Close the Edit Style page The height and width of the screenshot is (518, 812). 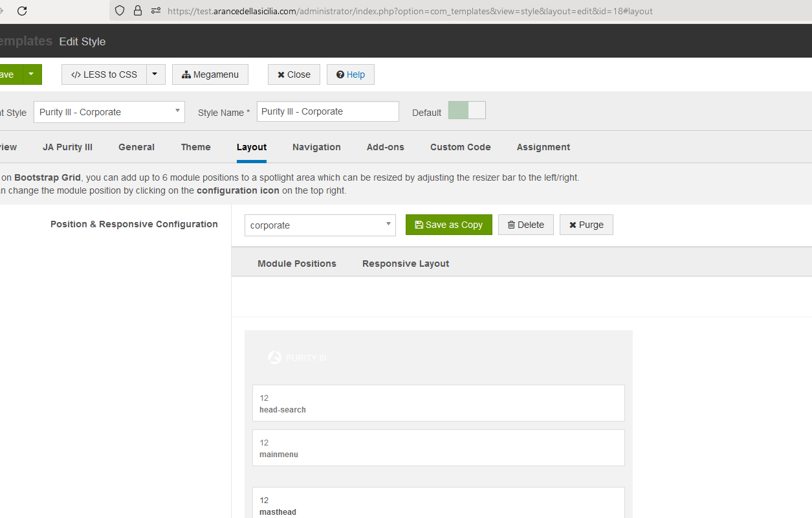click(x=294, y=74)
